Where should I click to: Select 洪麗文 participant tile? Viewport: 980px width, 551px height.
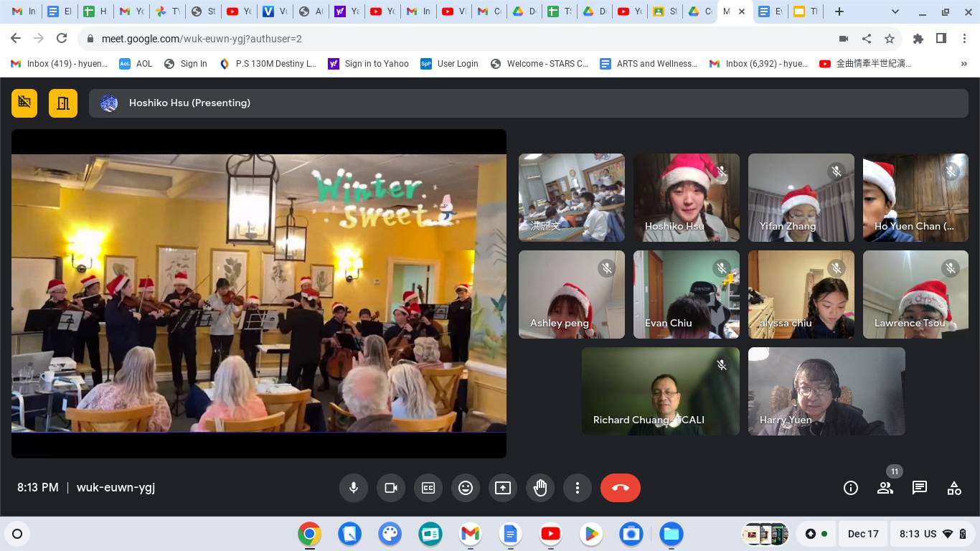coord(572,197)
